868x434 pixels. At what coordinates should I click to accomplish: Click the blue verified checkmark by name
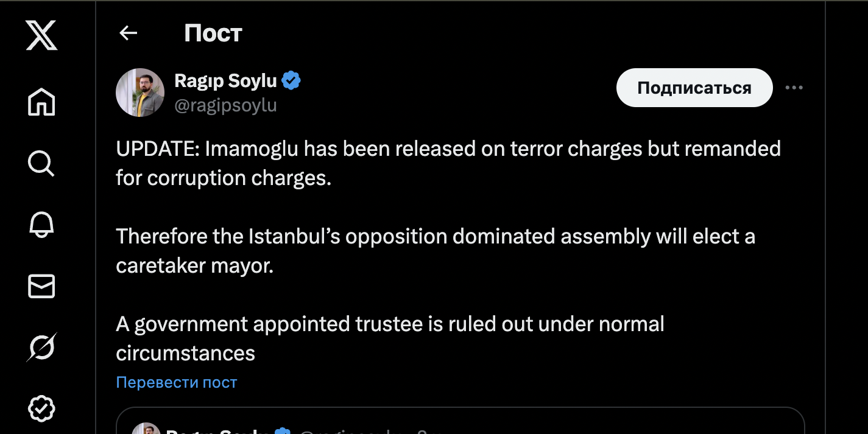coord(291,80)
